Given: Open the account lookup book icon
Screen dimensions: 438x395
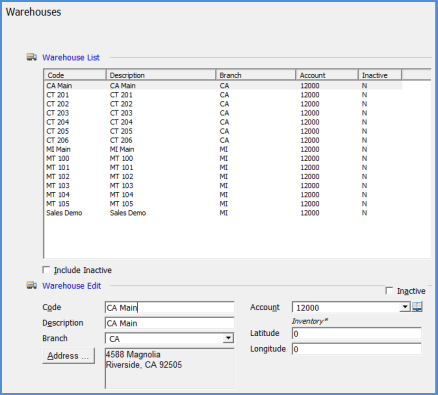Looking at the screenshot, I should pyautogui.click(x=417, y=307).
